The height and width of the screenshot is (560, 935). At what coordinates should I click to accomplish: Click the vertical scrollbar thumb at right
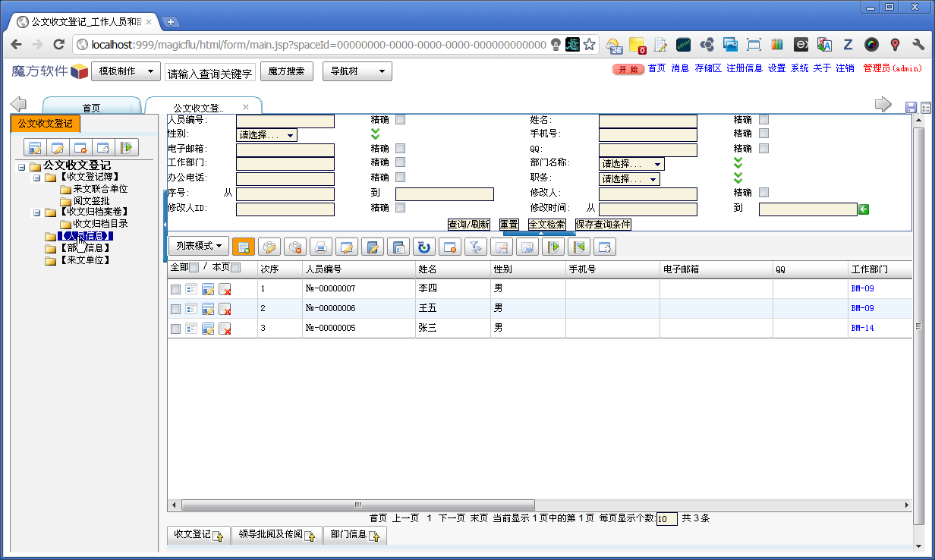[919, 326]
